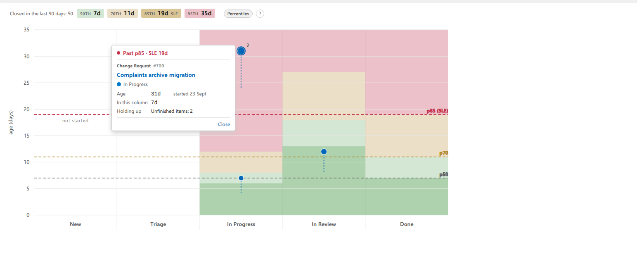
Task: Select the New column label
Action: coord(76,224)
